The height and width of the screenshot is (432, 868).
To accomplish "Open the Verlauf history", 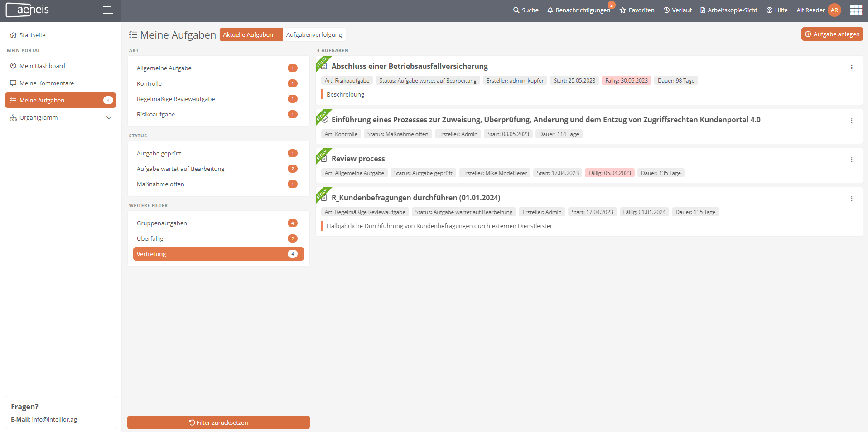I will [x=677, y=10].
